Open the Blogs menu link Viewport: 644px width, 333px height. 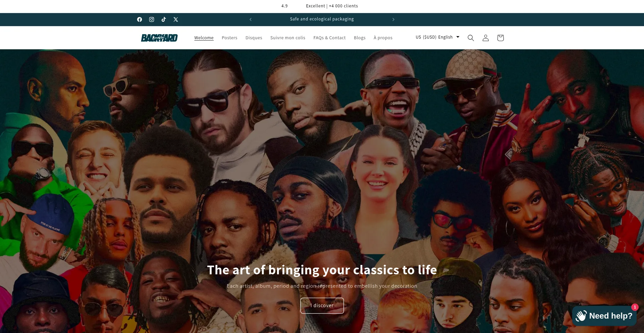point(360,38)
